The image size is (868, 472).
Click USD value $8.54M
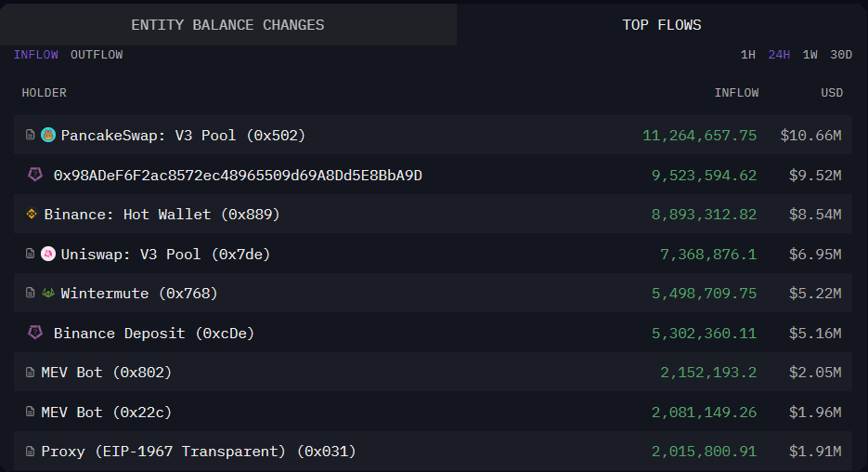click(x=815, y=215)
